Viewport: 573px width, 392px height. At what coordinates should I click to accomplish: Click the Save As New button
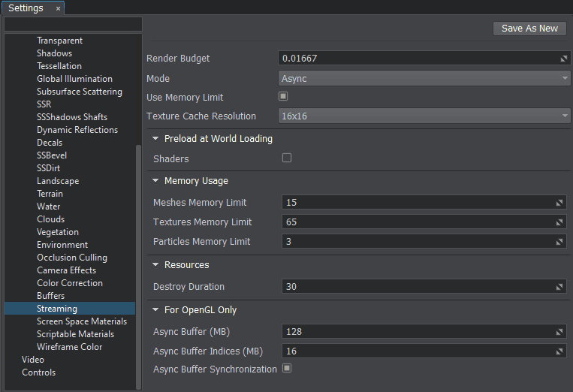[529, 28]
